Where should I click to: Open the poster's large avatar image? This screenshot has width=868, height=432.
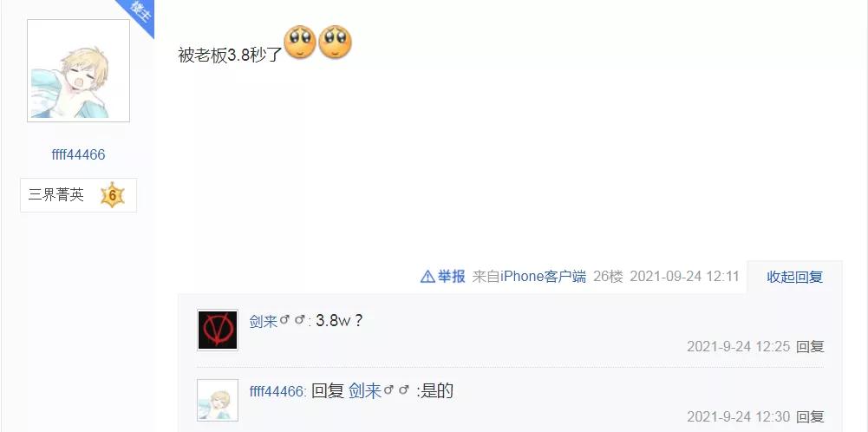79,71
